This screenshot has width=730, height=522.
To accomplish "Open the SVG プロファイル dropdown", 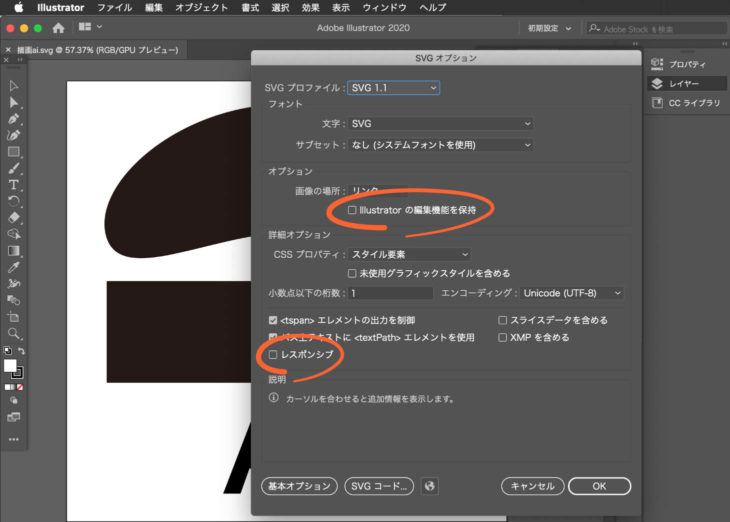I will [x=394, y=88].
